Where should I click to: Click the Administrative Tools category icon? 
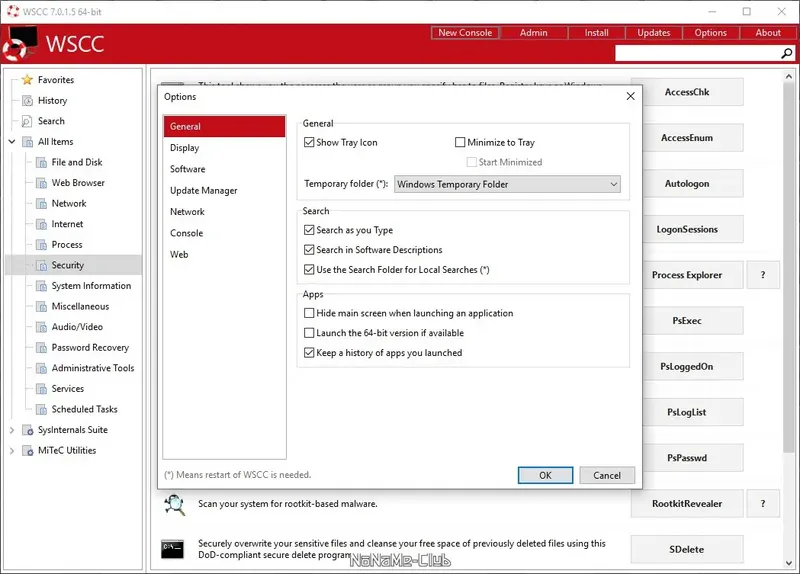[x=41, y=368]
